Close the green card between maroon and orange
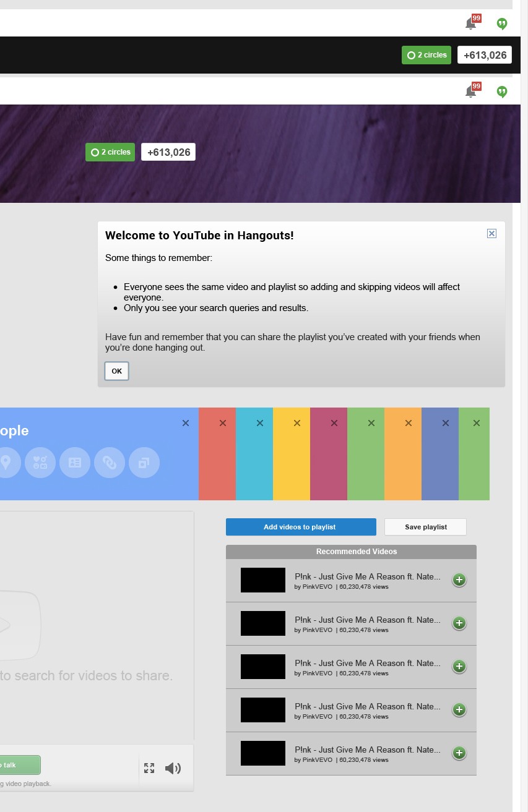This screenshot has height=812, width=528. click(x=371, y=423)
